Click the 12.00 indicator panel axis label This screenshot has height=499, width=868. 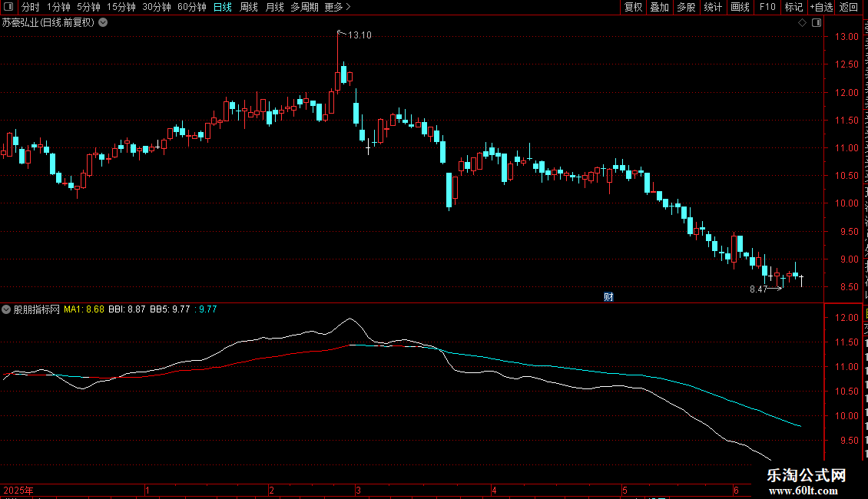tap(846, 318)
